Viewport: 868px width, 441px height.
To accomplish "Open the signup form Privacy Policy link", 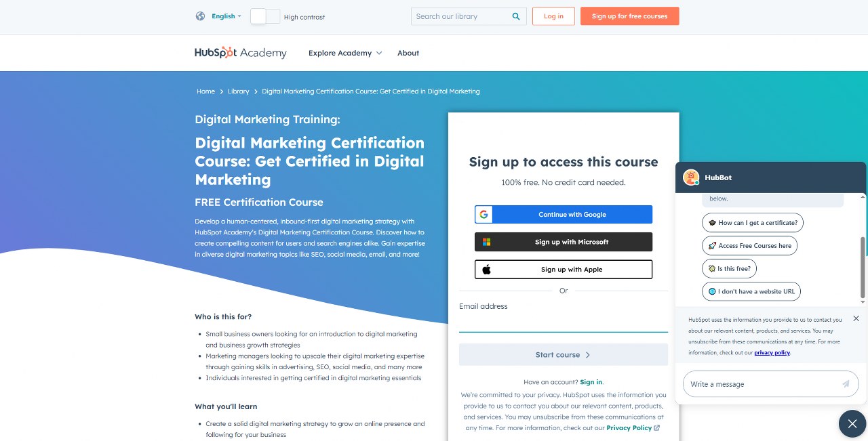I will click(629, 428).
